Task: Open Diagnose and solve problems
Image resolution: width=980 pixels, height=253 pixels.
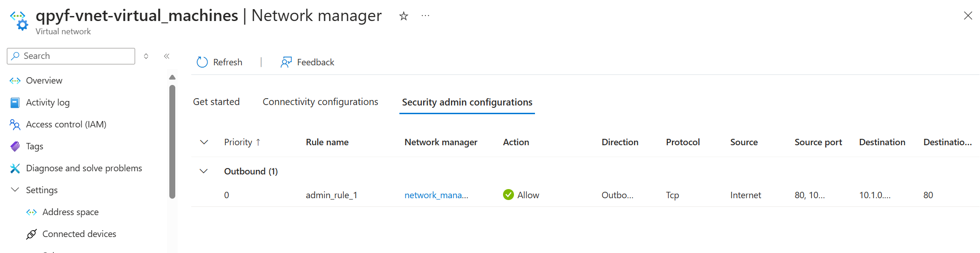Action: pyautogui.click(x=84, y=168)
